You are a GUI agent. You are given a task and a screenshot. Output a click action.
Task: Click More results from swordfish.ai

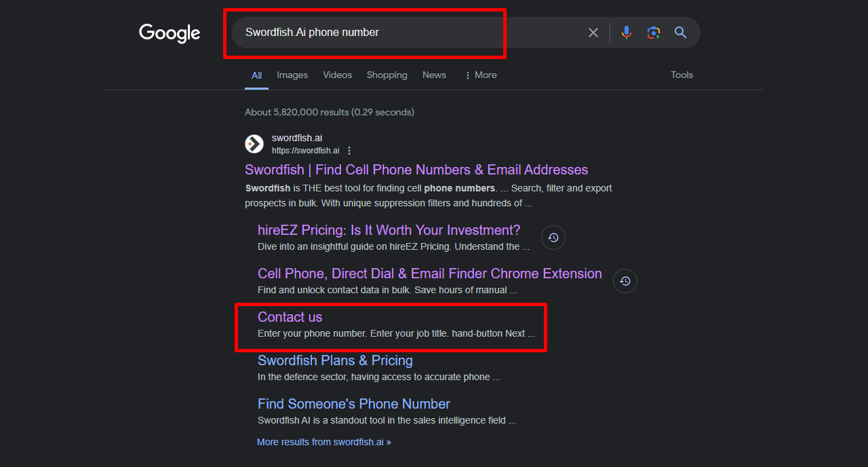click(x=323, y=442)
